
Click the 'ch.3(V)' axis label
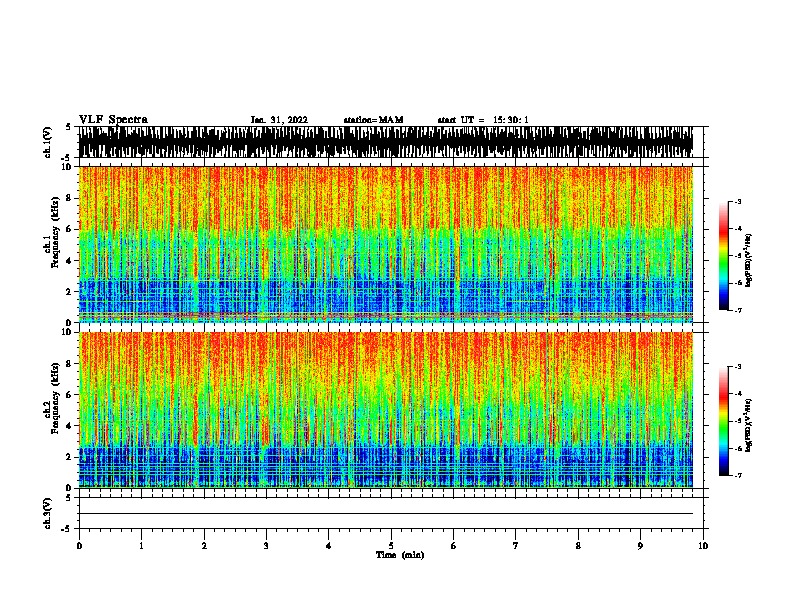pos(47,513)
